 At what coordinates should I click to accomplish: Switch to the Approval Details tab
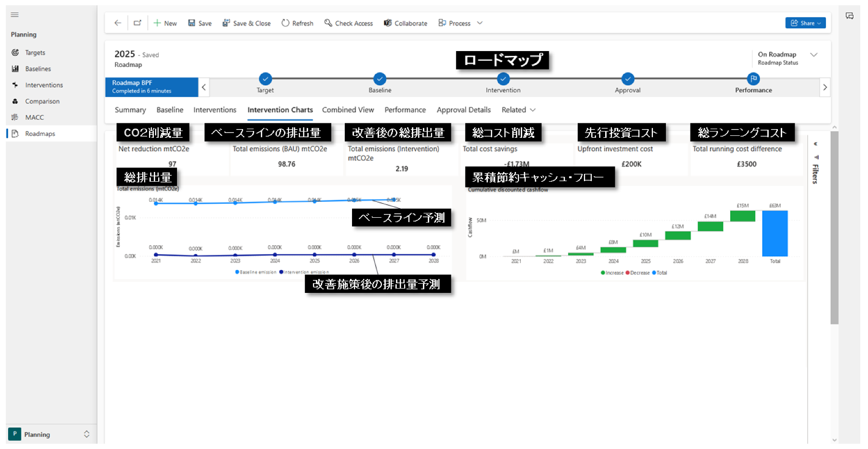[x=463, y=110]
